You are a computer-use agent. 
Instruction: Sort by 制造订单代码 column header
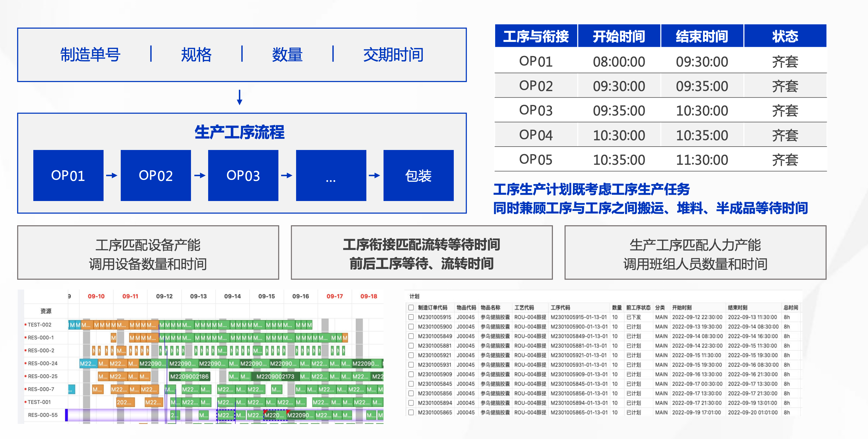tap(432, 308)
